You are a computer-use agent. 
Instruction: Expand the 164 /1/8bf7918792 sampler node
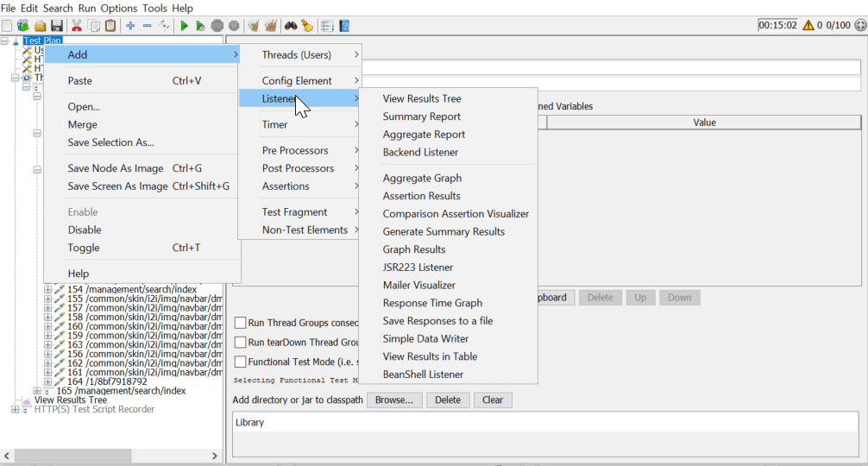coord(48,381)
